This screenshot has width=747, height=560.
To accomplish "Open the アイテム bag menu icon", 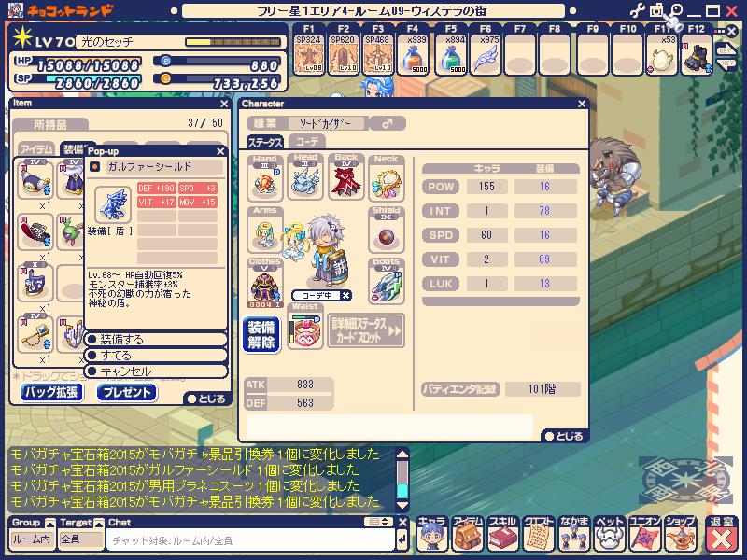I will pos(468,534).
